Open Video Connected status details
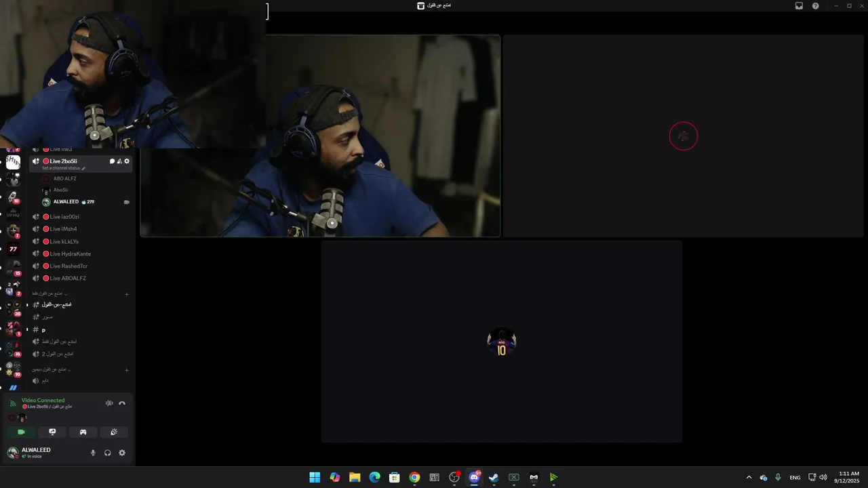Screen dimensions: 868x488 pyautogui.click(x=43, y=401)
